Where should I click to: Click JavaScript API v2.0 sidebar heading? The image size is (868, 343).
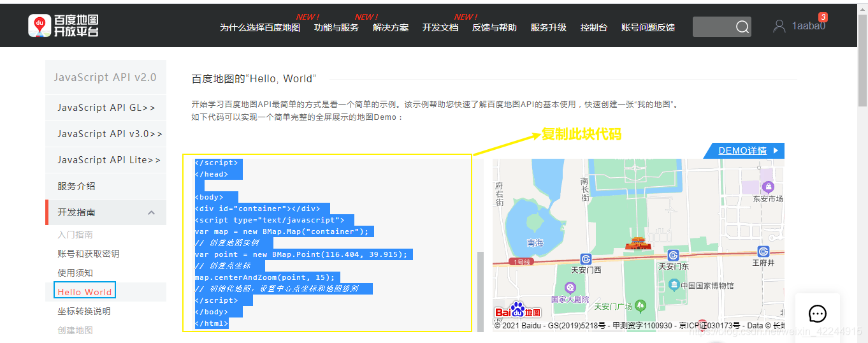coord(105,77)
